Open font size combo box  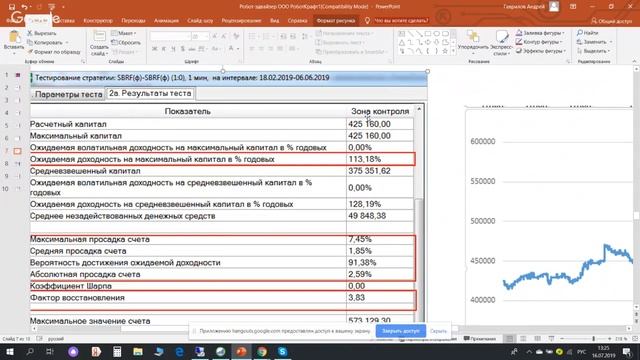coord(200,37)
